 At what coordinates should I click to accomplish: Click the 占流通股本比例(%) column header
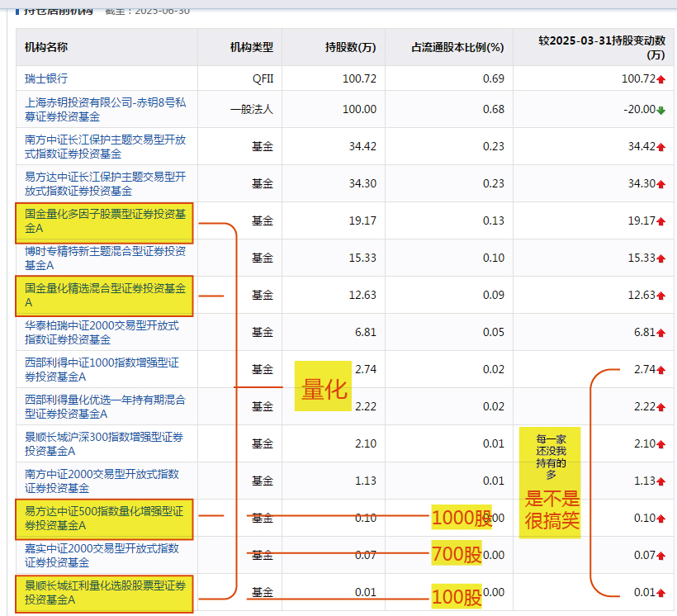(457, 48)
